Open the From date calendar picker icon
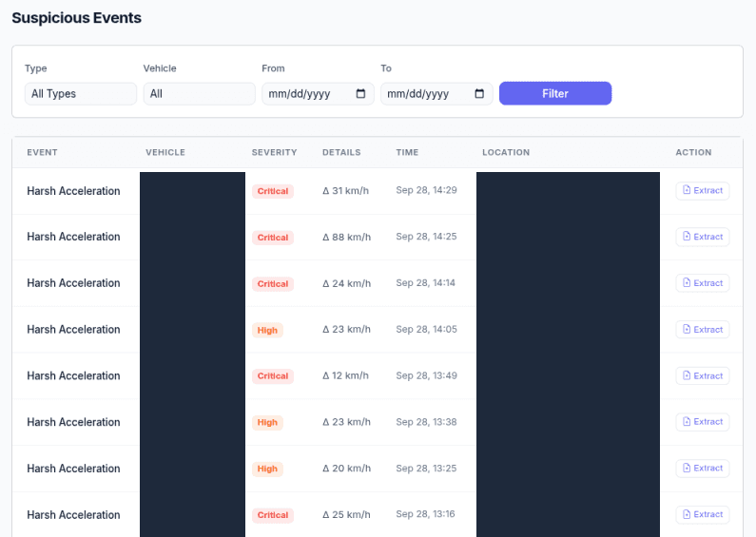 pyautogui.click(x=360, y=93)
